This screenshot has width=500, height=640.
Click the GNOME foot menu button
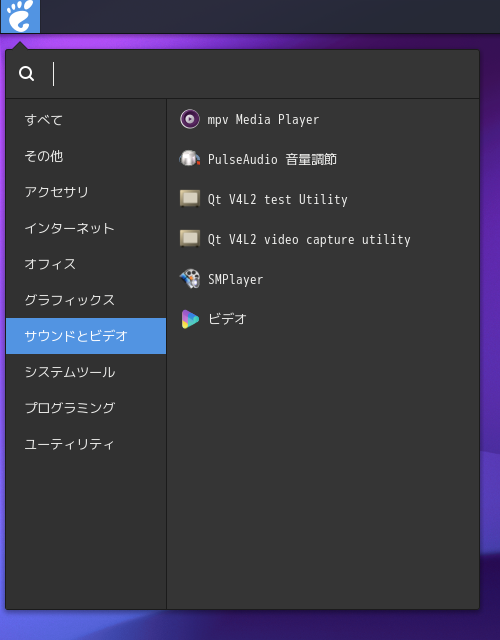coord(20,16)
